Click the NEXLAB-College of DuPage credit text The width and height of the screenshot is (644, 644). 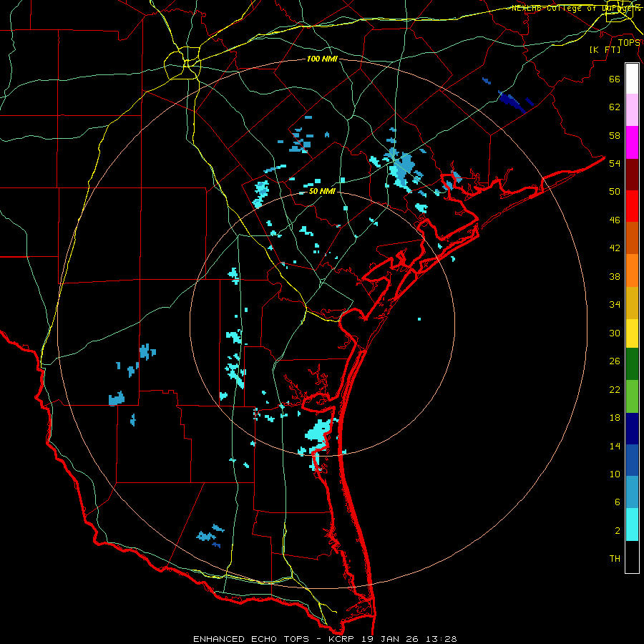pos(576,8)
